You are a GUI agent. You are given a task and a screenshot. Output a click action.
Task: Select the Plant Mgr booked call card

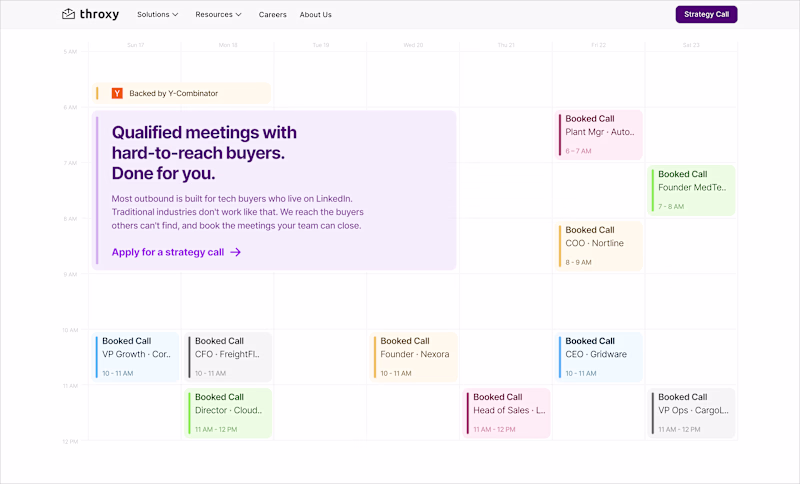pos(598,135)
